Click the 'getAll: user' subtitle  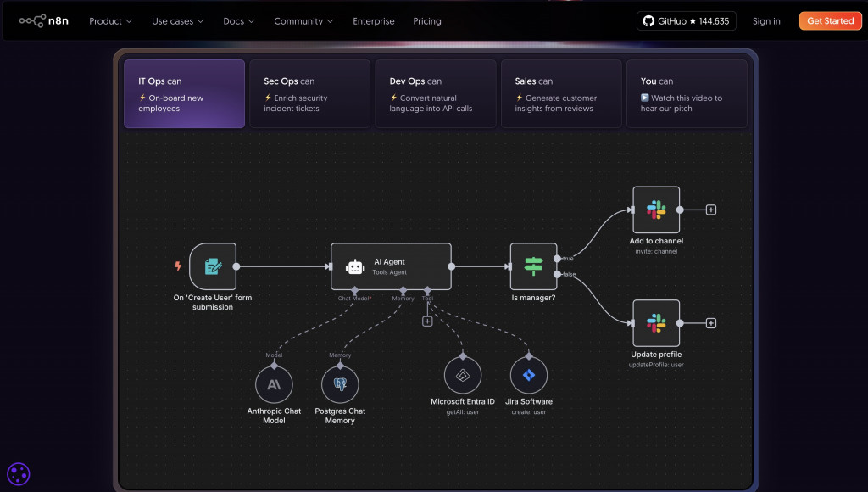click(x=463, y=412)
